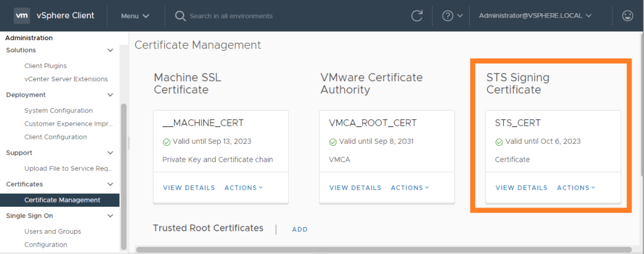Click the VMCA_ROOT_CERT title
The width and height of the screenshot is (644, 254).
pyautogui.click(x=373, y=123)
